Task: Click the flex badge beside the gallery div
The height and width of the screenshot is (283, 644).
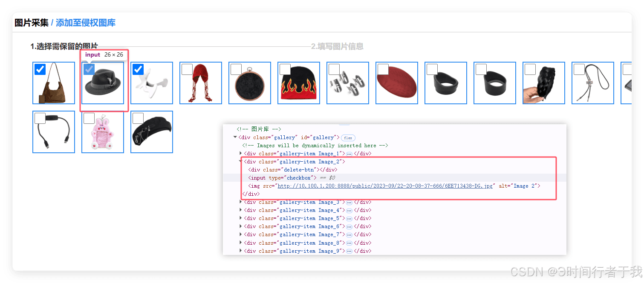Action: coord(348,137)
